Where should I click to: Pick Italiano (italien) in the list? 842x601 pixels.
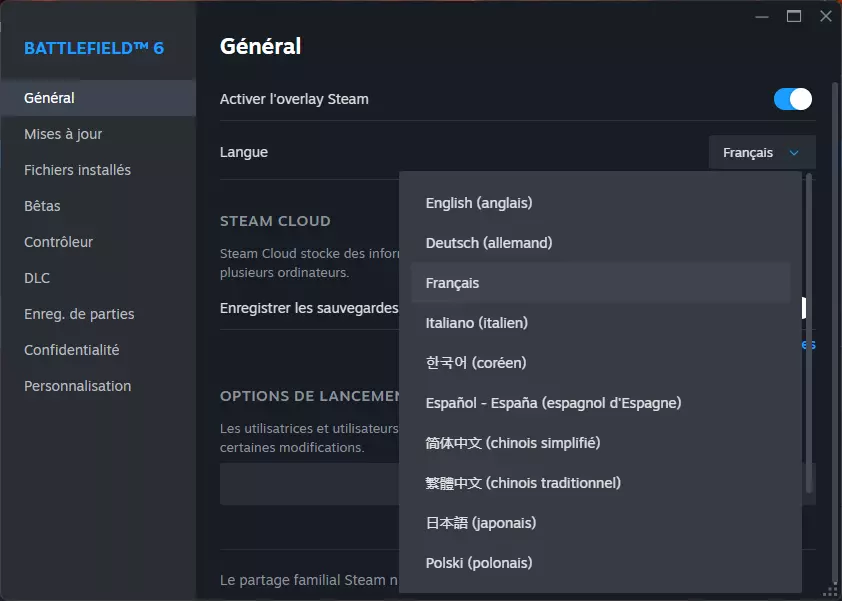tap(477, 323)
